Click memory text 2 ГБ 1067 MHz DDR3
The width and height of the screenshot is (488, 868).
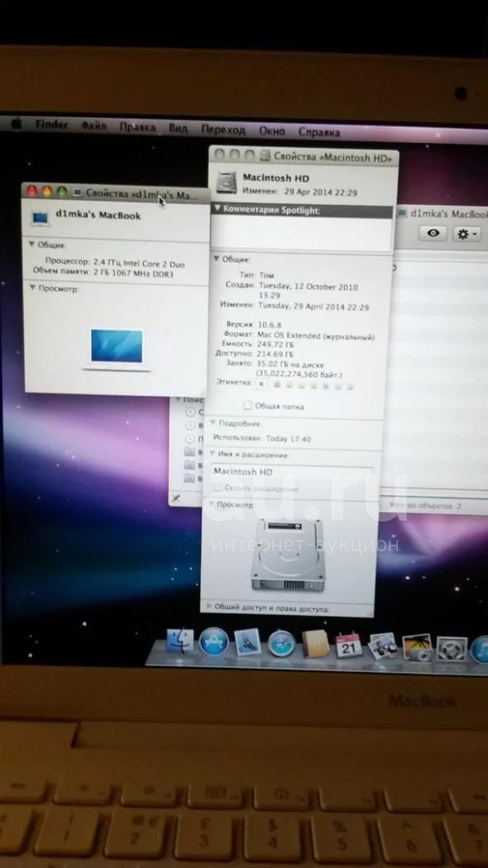(132, 273)
